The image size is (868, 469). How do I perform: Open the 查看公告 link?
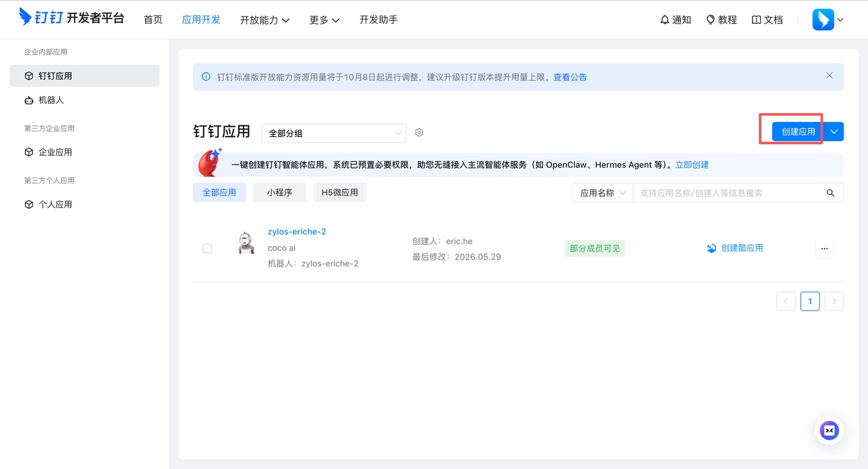570,77
